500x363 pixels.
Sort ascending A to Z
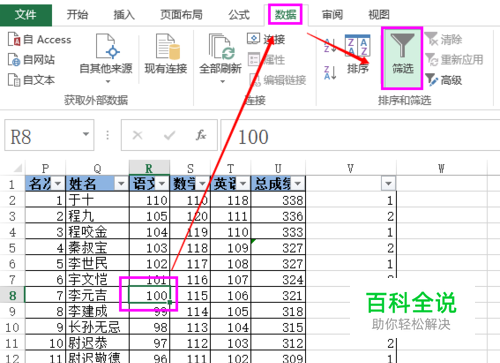[x=330, y=45]
